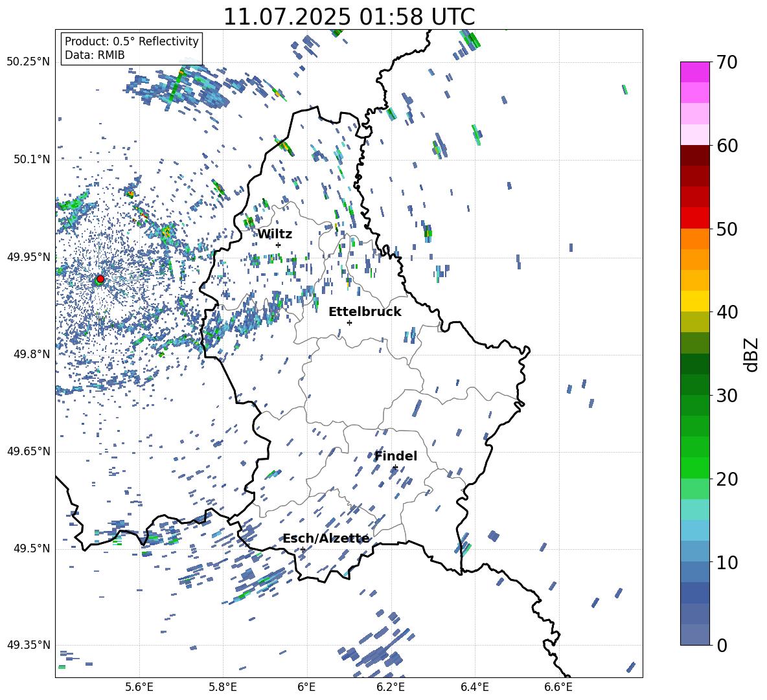Click the 5.6°E longitude label
Viewport: 767px width, 700px height.
[139, 687]
